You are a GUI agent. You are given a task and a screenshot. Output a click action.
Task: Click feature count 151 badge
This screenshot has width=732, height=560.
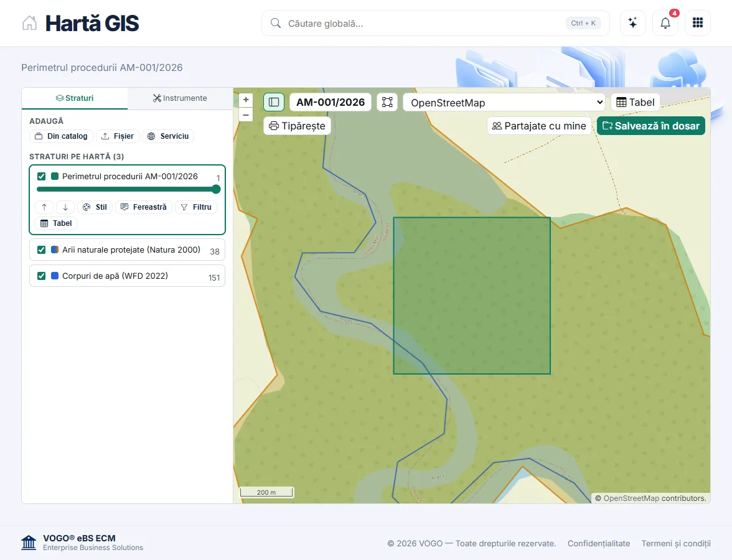[x=214, y=278]
